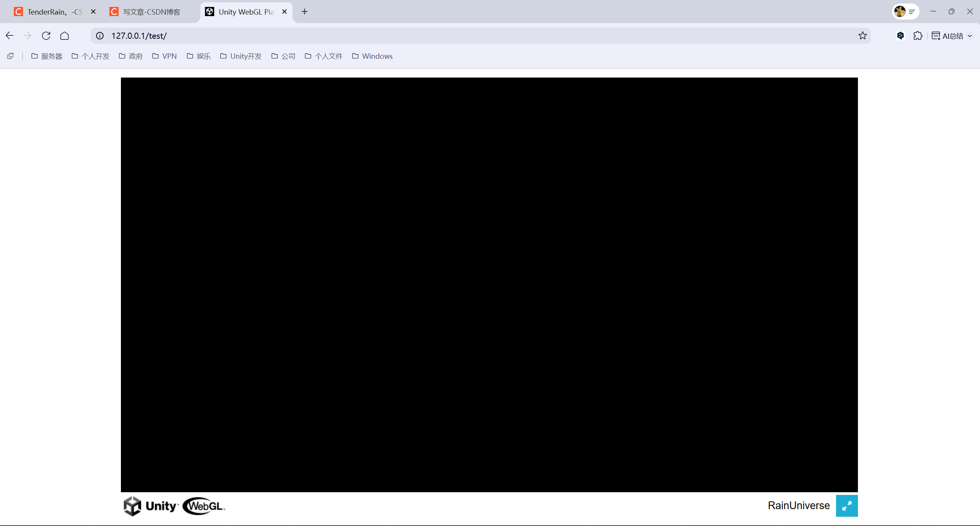Viewport: 980px width, 526px height.
Task: Click the black Unity game canvas
Action: [x=489, y=285]
